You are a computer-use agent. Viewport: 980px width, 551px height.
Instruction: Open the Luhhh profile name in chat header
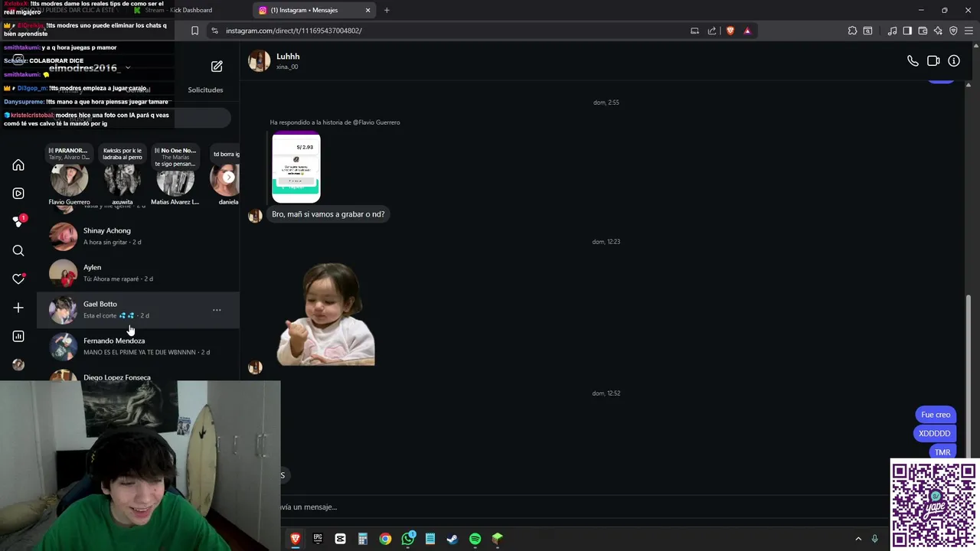[x=288, y=57]
